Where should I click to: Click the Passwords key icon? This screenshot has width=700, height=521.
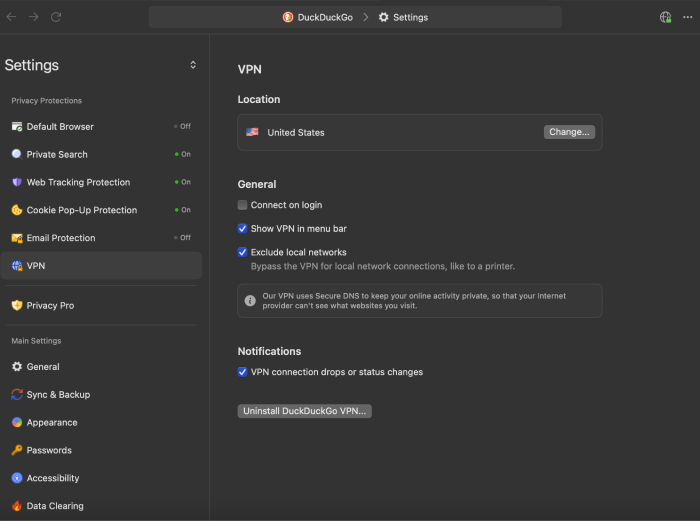17,450
